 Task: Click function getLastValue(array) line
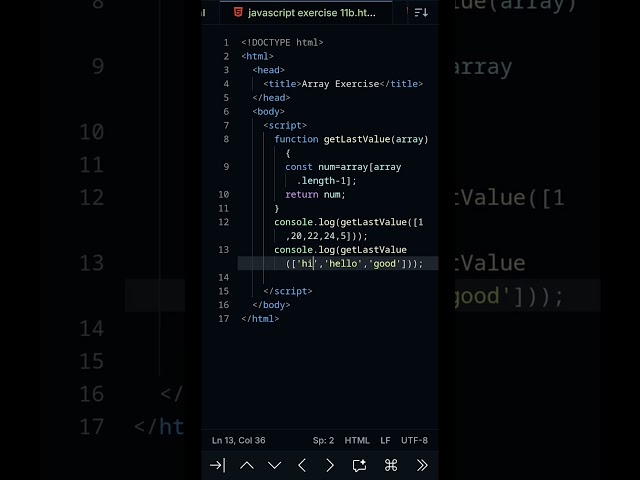click(x=351, y=139)
